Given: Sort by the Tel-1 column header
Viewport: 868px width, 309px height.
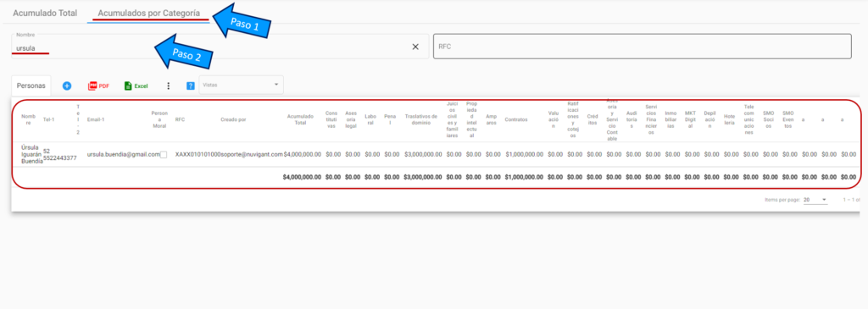Looking at the screenshot, I should point(48,119).
